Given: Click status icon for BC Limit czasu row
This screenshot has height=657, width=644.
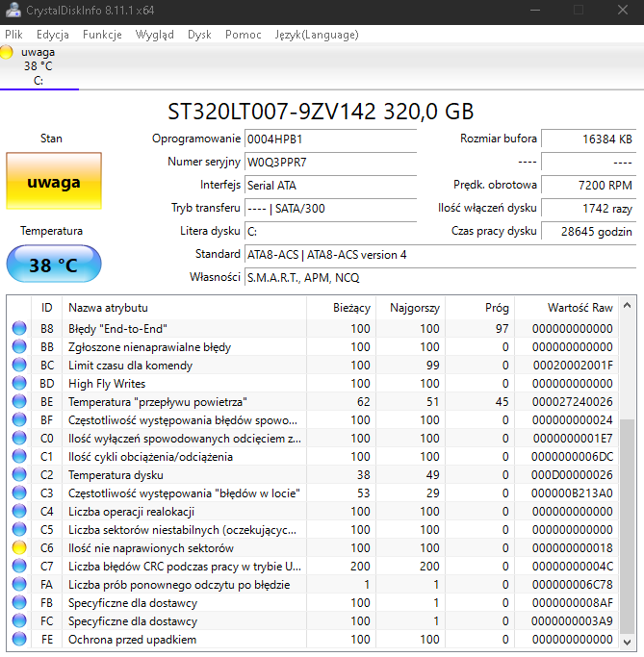Looking at the screenshot, I should (19, 365).
